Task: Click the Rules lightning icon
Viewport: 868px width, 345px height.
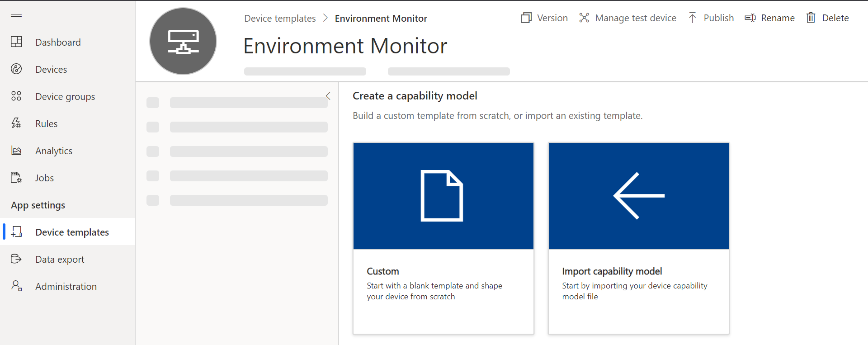Action: pos(16,123)
